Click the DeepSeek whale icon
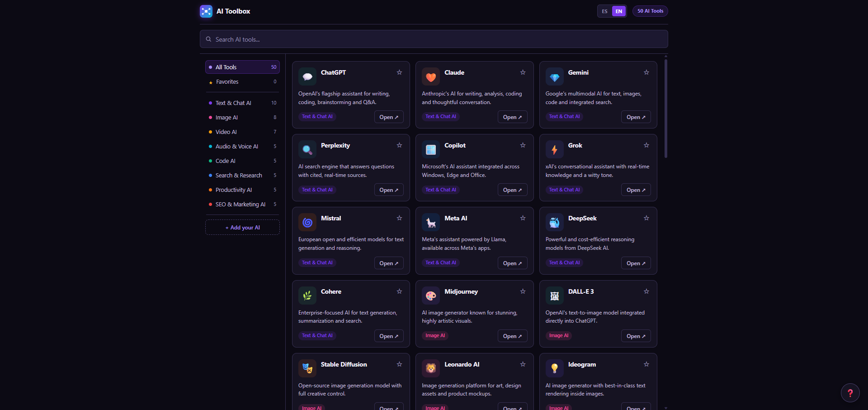868x410 pixels. [x=555, y=222]
